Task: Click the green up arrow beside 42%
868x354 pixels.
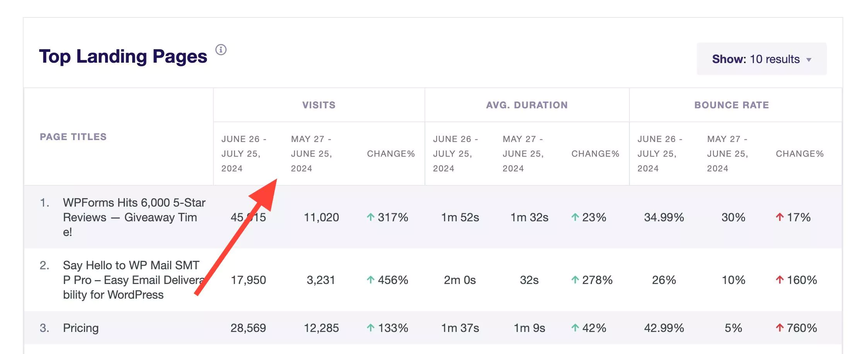Action: (x=575, y=328)
